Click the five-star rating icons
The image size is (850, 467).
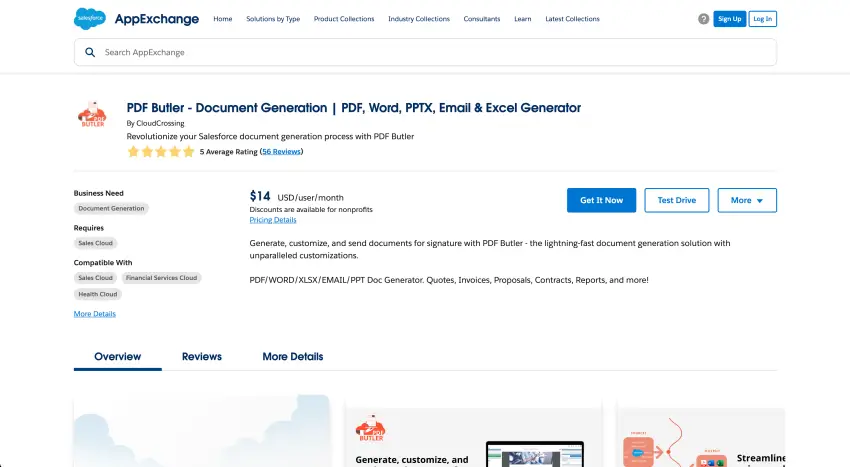160,152
